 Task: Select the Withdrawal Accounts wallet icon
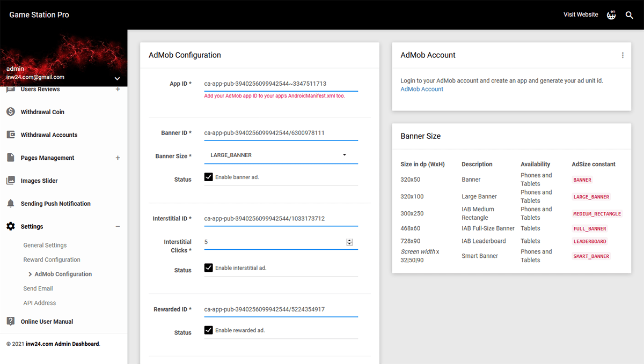click(x=11, y=135)
